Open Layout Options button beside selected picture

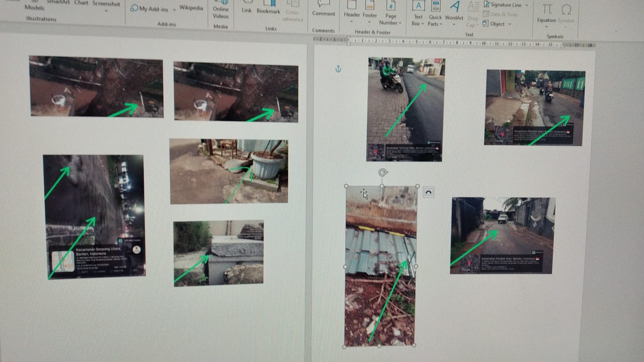[428, 192]
